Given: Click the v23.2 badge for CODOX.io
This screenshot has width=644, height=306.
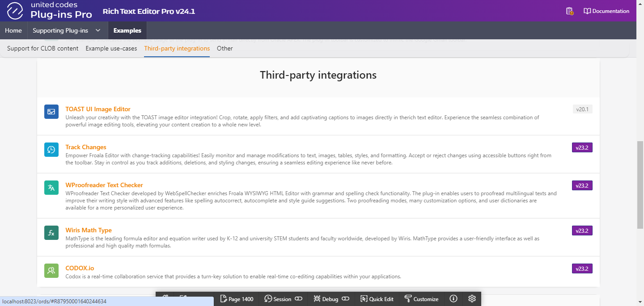Looking at the screenshot, I should (x=582, y=268).
